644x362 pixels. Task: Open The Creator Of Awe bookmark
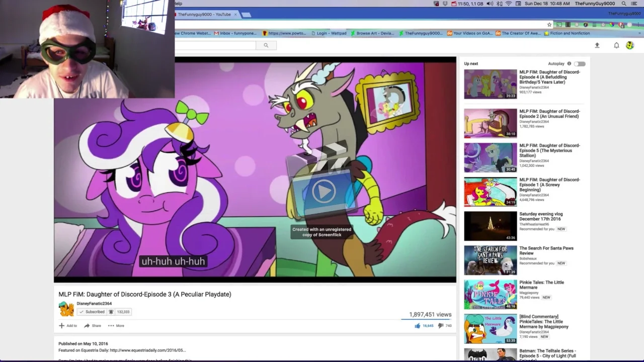(518, 33)
